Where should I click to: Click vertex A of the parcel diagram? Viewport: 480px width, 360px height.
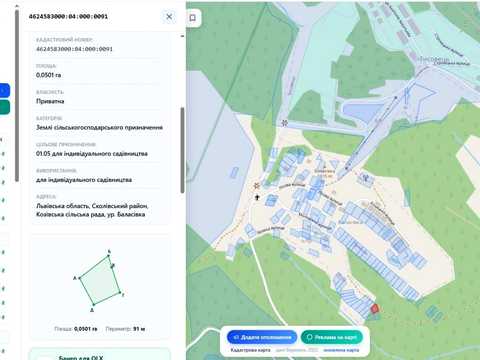(x=79, y=278)
